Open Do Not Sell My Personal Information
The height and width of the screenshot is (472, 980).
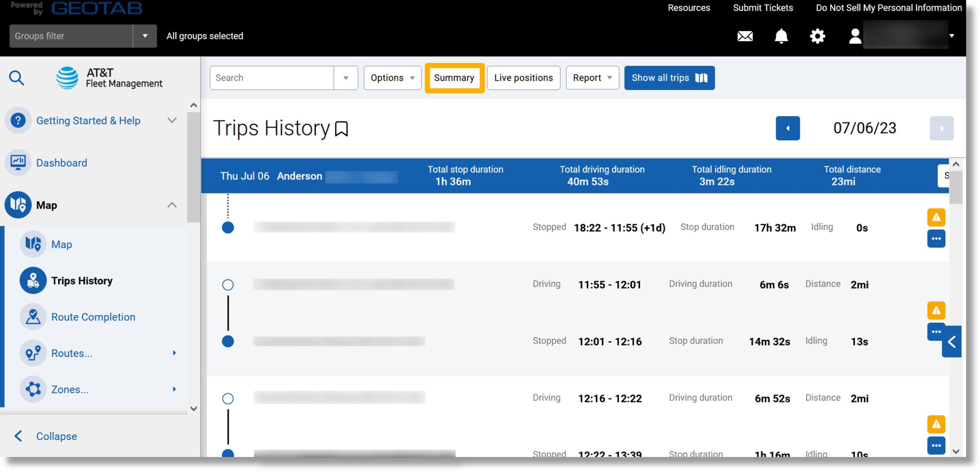pos(889,8)
